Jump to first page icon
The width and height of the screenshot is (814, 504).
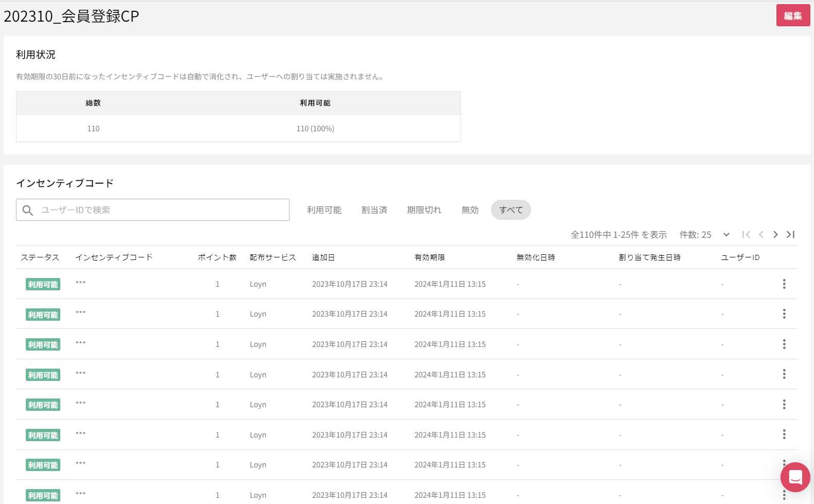[746, 235]
